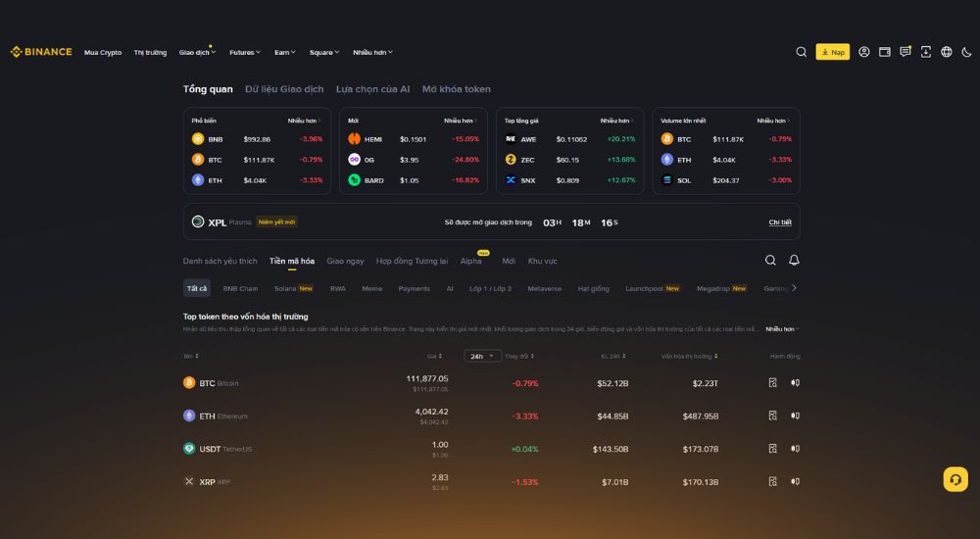Select the Launchpool filter chip
Image resolution: width=980 pixels, height=539 pixels.
652,289
